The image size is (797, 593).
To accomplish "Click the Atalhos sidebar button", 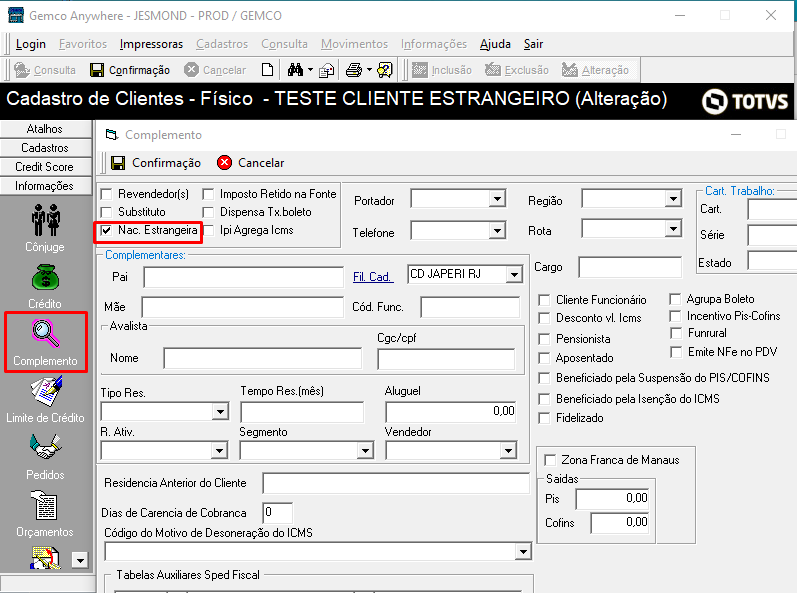I will 45,129.
